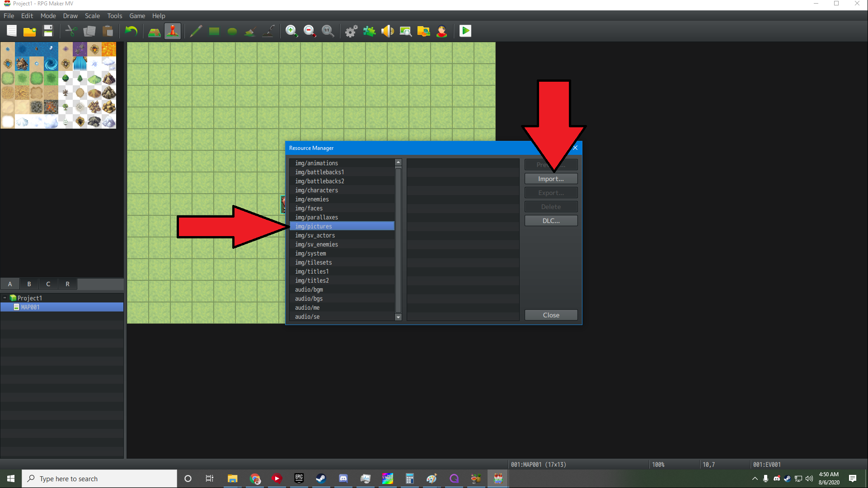This screenshot has height=488, width=868.
Task: Select the MAP001 tree item
Action: point(30,307)
